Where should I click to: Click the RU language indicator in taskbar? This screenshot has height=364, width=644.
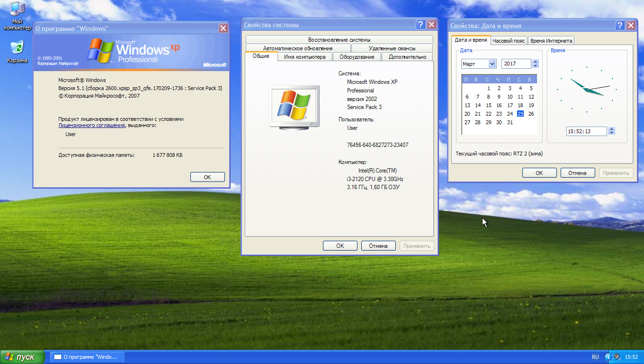pos(595,357)
